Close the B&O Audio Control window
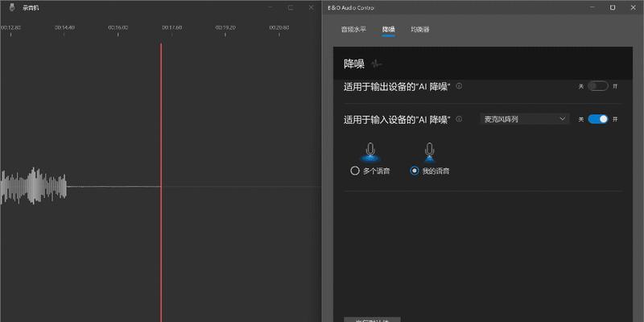Screen dimensions: 644x322 (633, 7)
